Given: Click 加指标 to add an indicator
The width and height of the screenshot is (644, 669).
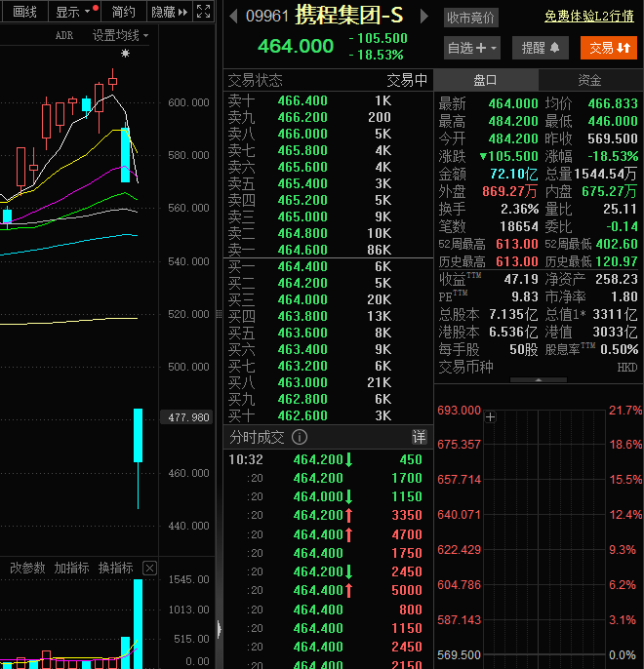Looking at the screenshot, I should click(71, 568).
